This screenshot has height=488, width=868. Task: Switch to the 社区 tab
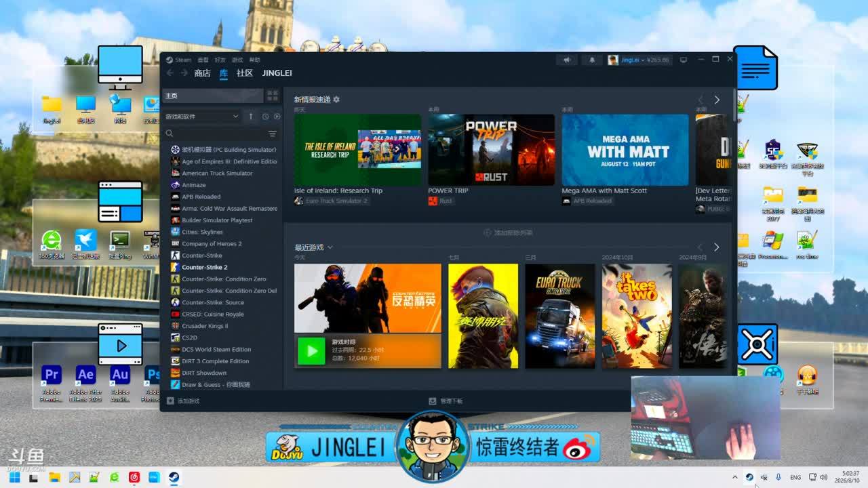tap(245, 73)
